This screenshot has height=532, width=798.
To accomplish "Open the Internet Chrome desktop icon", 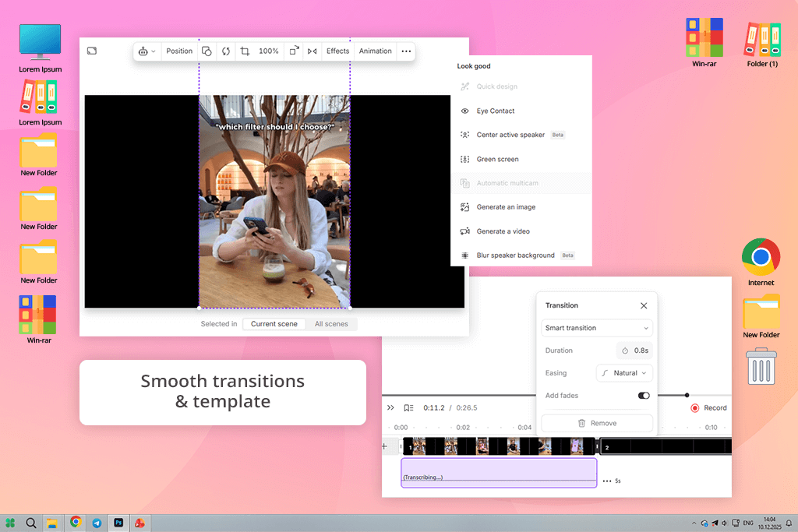I will (761, 262).
